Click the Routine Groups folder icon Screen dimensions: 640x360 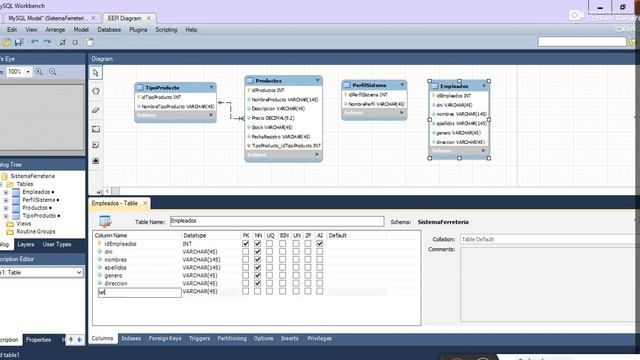tap(10, 232)
